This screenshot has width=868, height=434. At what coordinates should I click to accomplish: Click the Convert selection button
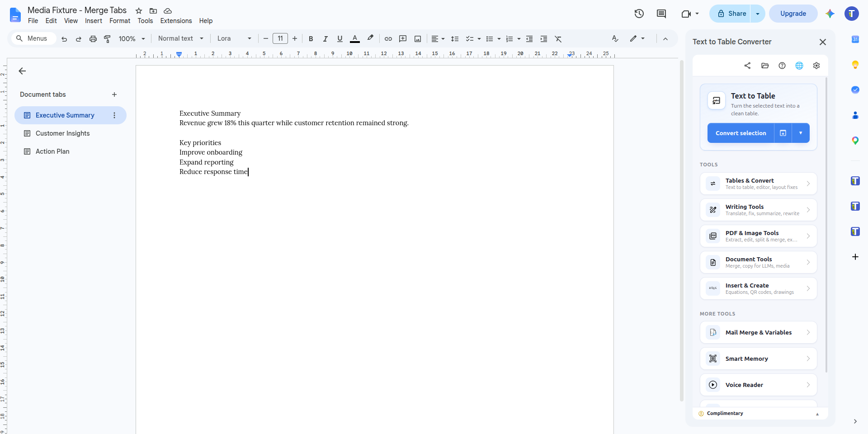[741, 133]
